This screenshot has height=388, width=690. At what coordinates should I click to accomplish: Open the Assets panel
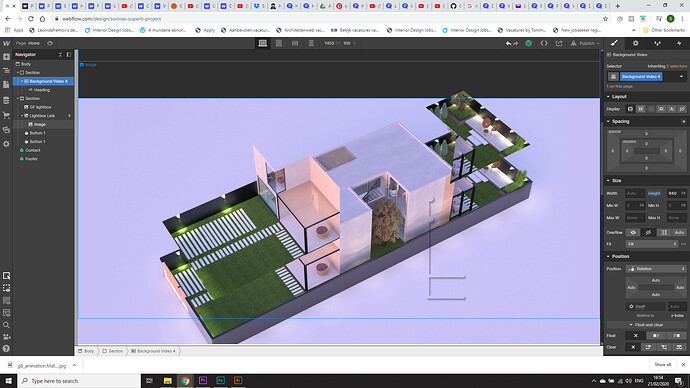(x=6, y=130)
